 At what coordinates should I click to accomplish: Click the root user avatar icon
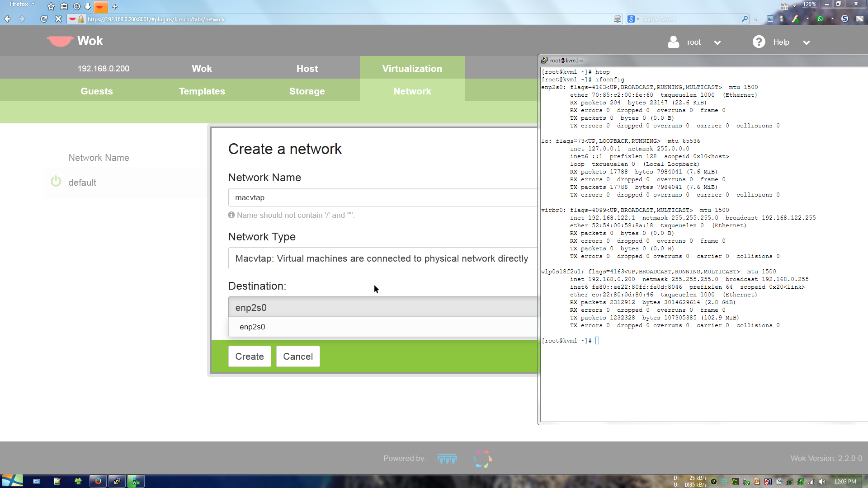pyautogui.click(x=673, y=42)
